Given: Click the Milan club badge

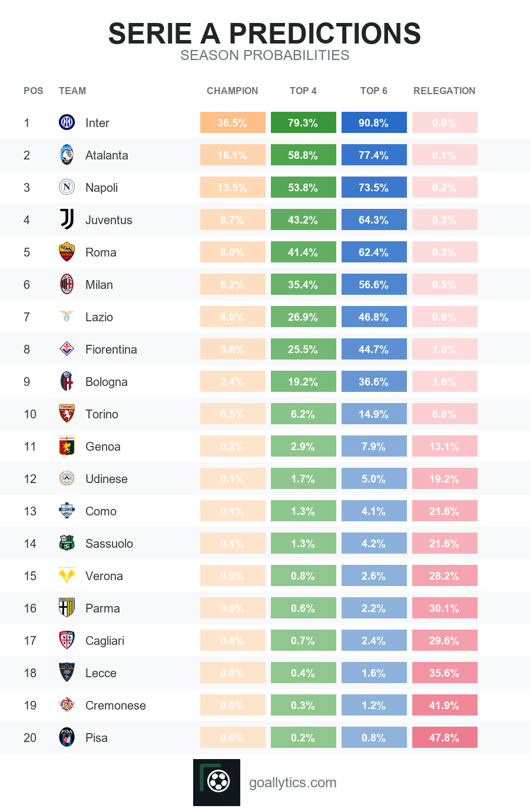Looking at the screenshot, I should 67,284.
